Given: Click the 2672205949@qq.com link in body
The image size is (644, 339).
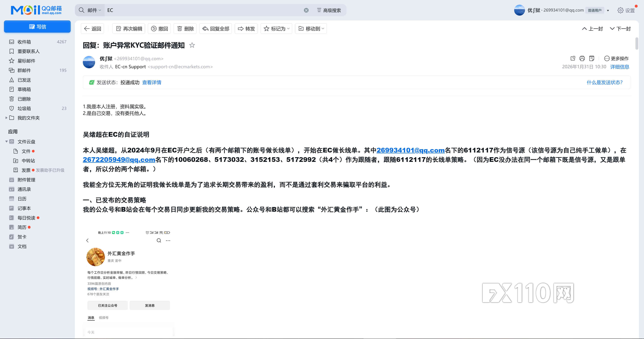Looking at the screenshot, I should tap(119, 160).
